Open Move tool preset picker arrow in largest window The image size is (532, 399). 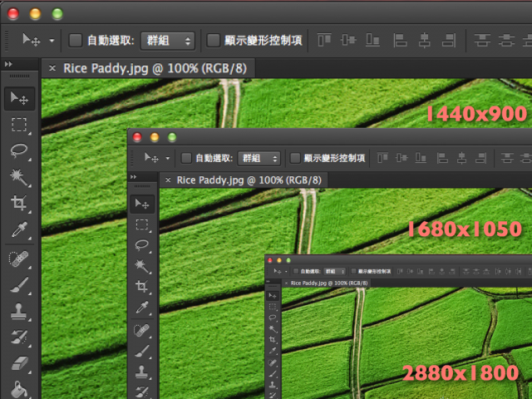click(52, 41)
